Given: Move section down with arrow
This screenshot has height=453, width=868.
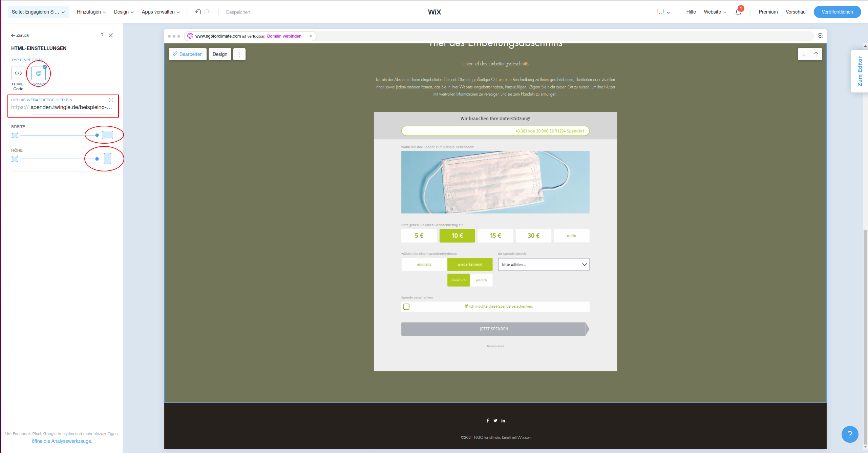Looking at the screenshot, I should point(804,54).
